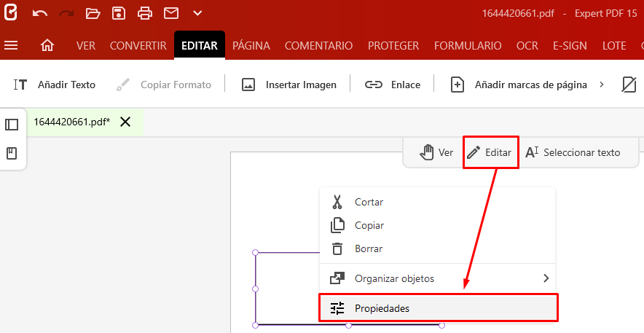Open the LOTE tab
The image size is (644, 333).
click(x=614, y=46)
